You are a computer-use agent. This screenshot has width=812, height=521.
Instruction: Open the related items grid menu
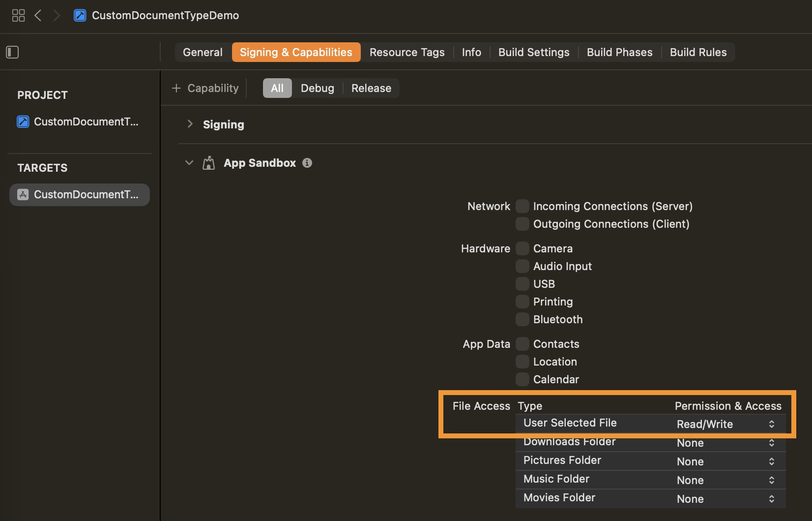[x=18, y=15]
